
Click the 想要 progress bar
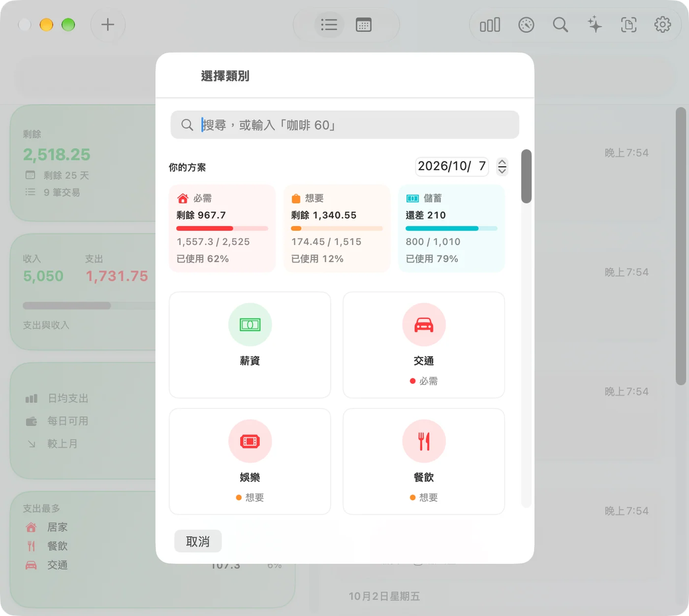click(x=337, y=228)
